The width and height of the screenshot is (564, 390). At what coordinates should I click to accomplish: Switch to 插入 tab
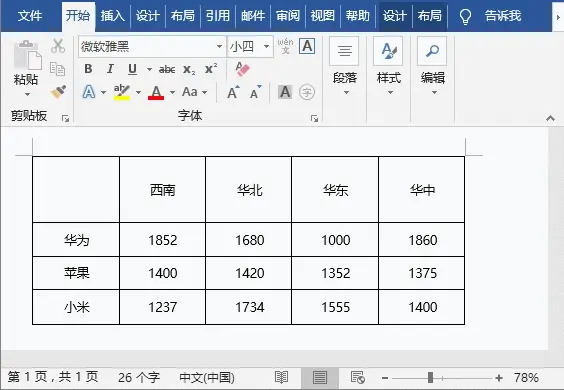pos(113,16)
